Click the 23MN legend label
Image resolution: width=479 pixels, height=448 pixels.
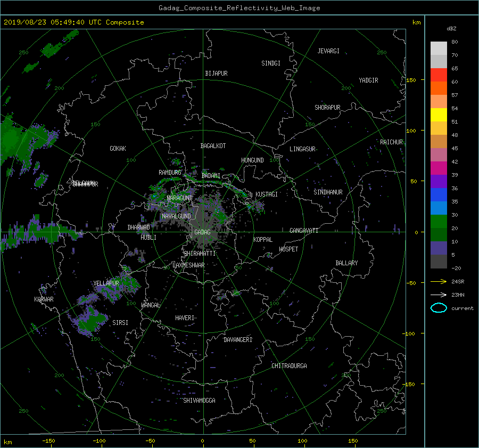click(458, 295)
